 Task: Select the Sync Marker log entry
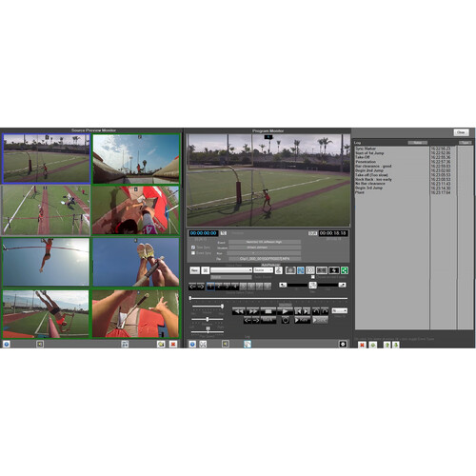[x=366, y=149]
